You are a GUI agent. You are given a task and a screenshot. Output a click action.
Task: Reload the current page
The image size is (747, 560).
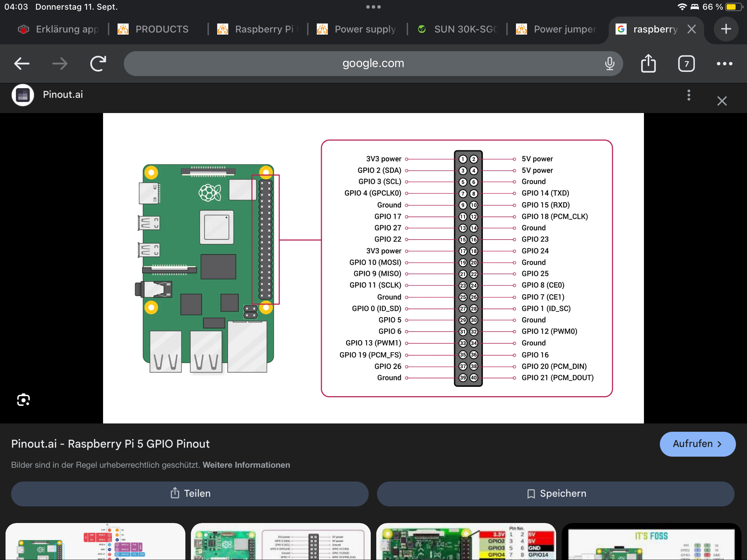click(98, 64)
